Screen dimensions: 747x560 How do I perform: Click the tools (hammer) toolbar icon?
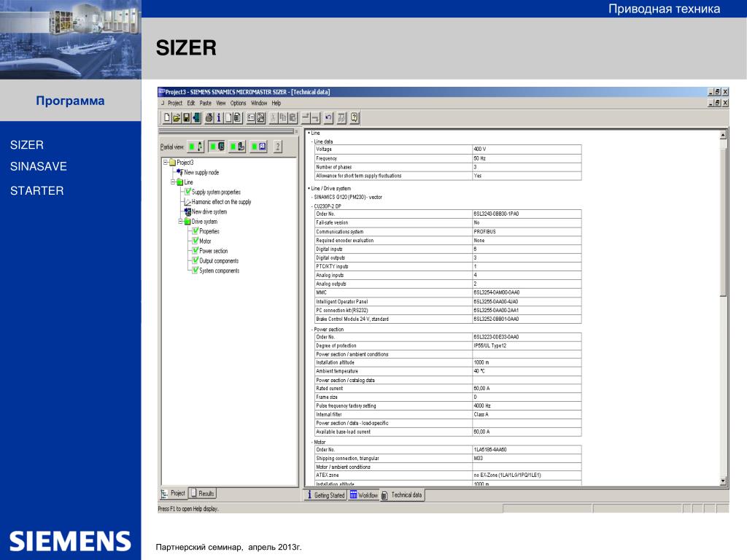[260, 117]
